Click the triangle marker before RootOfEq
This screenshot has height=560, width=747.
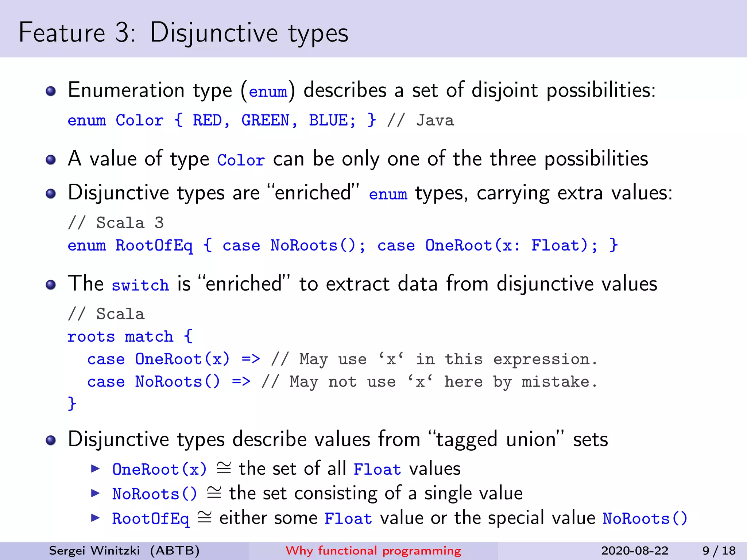pyautogui.click(x=95, y=518)
